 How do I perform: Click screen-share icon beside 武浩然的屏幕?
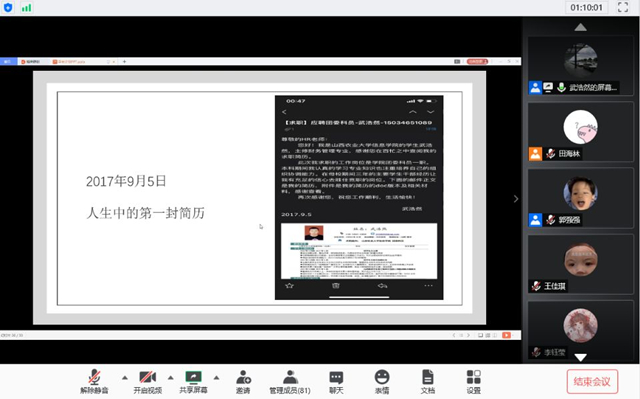coord(548,87)
